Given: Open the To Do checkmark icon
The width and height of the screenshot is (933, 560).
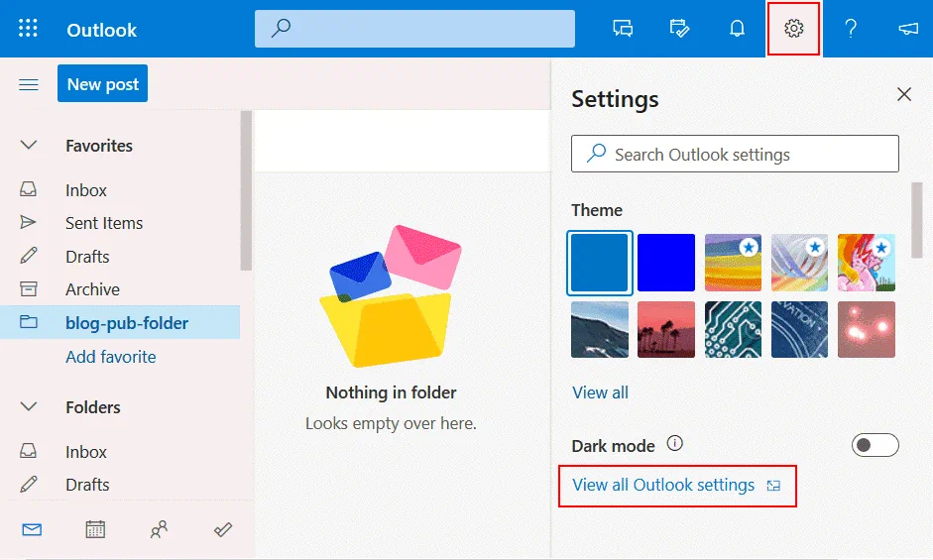Looking at the screenshot, I should tap(223, 530).
